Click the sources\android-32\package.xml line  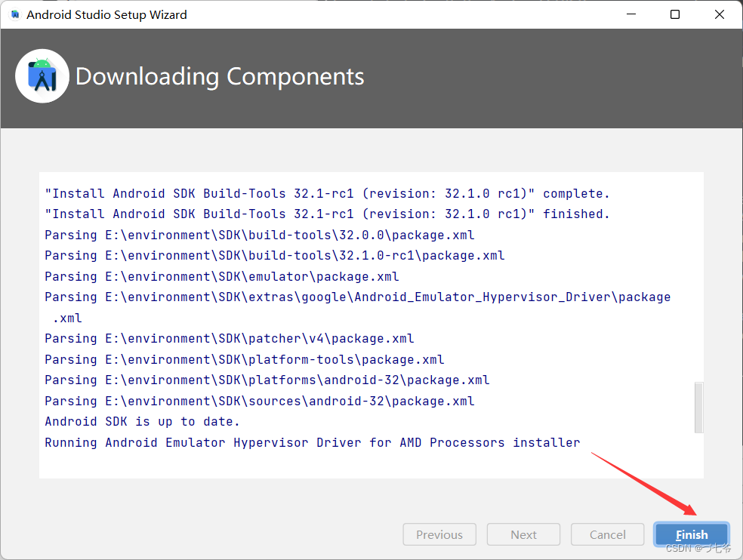tap(260, 401)
